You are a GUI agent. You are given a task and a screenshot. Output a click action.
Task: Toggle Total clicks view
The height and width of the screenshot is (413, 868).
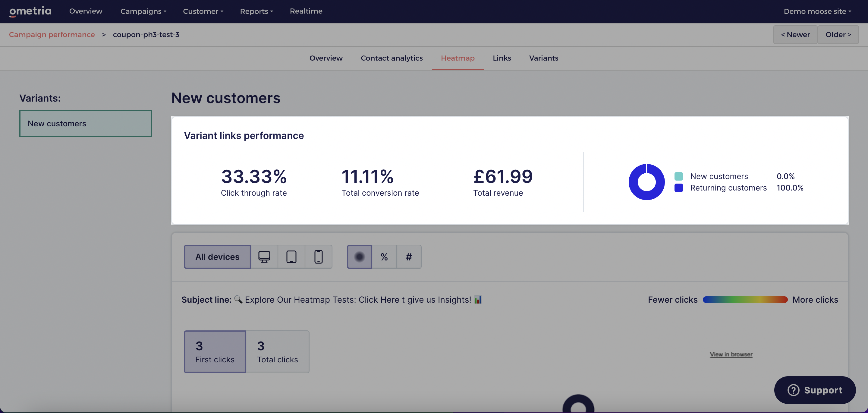(278, 352)
